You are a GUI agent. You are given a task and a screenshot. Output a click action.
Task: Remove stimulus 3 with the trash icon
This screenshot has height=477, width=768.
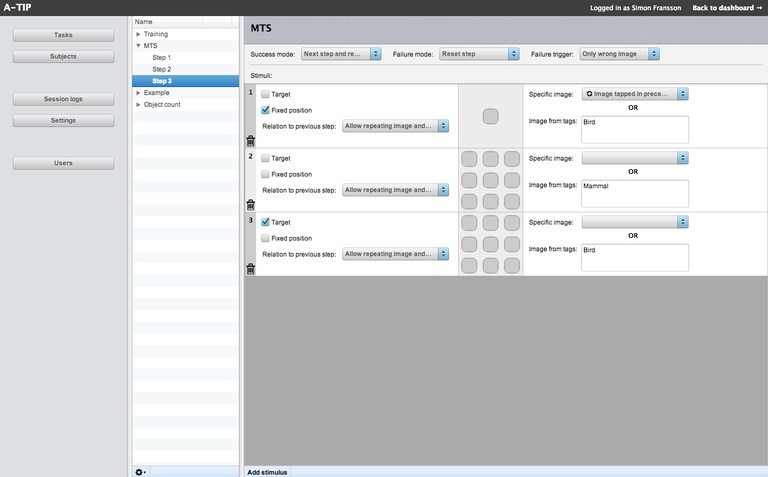(x=250, y=269)
